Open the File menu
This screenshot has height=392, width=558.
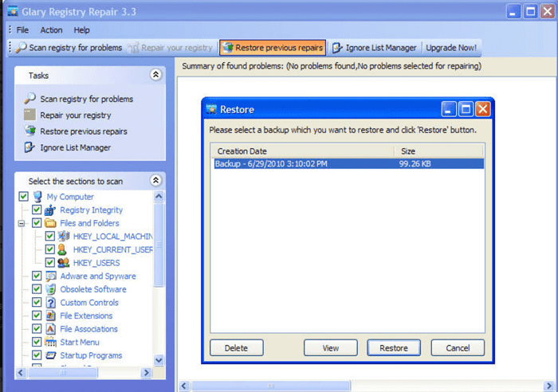click(x=22, y=30)
